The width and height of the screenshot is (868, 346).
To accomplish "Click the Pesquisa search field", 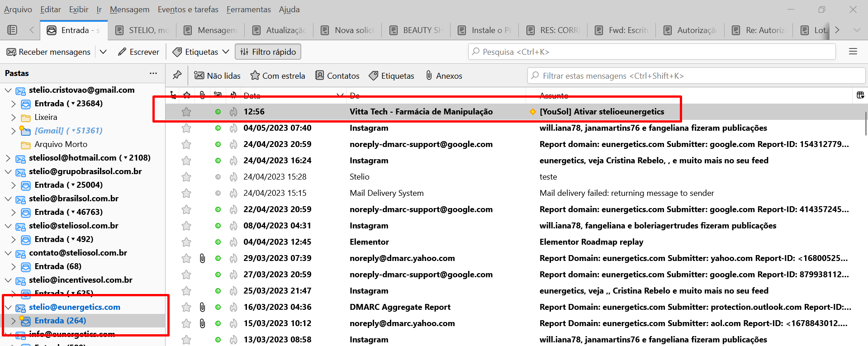I will [x=651, y=52].
